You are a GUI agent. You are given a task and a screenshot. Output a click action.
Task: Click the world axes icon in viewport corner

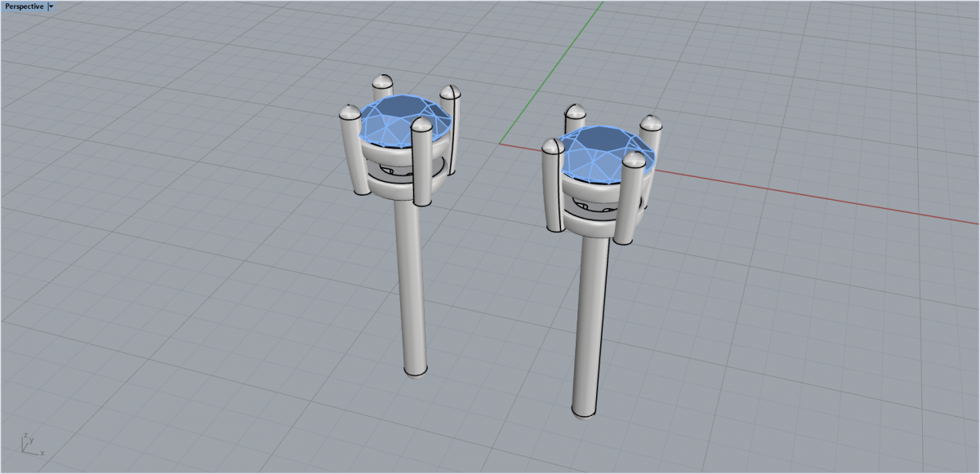coord(32,445)
